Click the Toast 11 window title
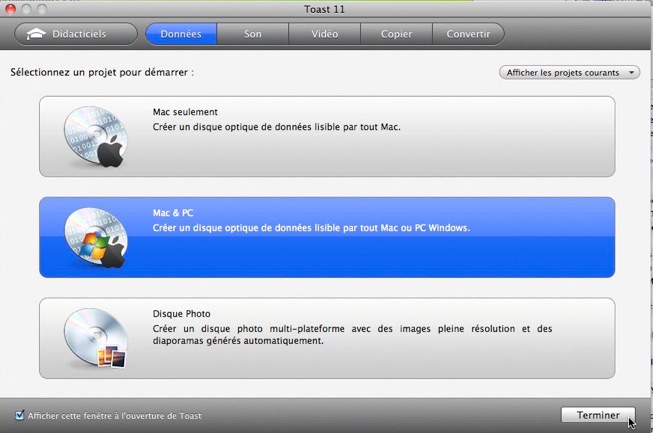This screenshot has width=653, height=433. pyautogui.click(x=324, y=9)
